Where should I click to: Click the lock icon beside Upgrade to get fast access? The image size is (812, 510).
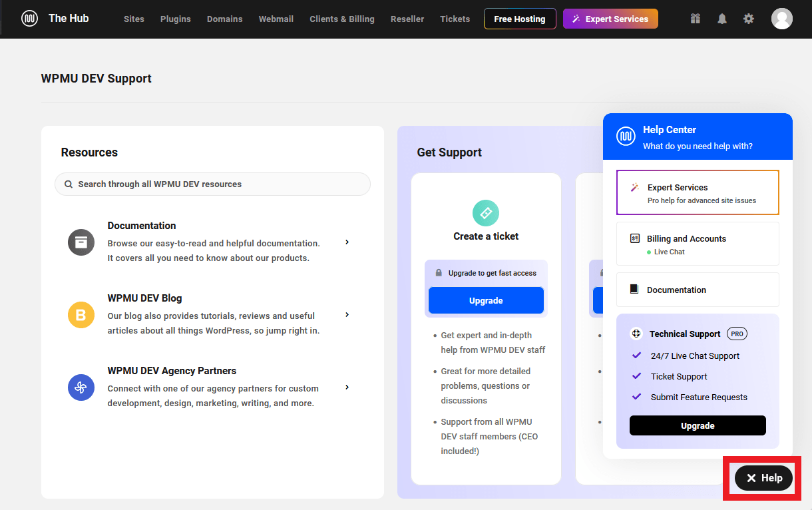pyautogui.click(x=439, y=273)
